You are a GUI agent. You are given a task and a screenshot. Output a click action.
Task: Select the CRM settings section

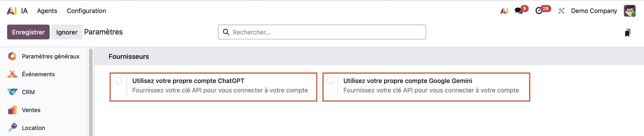tap(28, 92)
